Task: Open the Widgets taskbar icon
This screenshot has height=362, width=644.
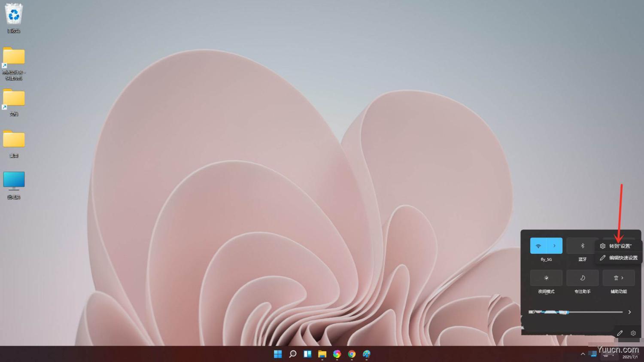Action: [307, 354]
